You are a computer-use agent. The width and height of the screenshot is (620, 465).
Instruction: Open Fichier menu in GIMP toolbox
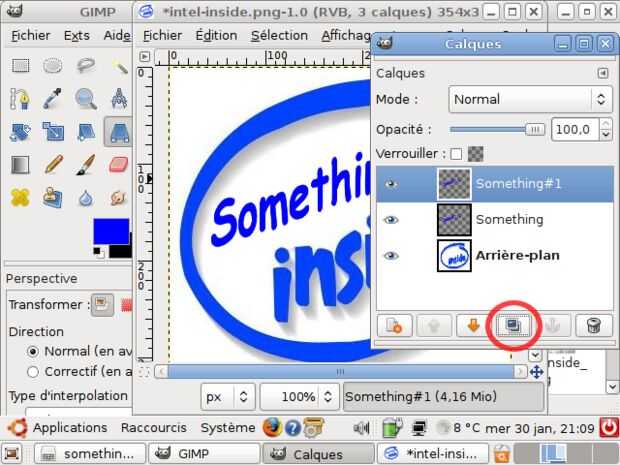coord(30,36)
